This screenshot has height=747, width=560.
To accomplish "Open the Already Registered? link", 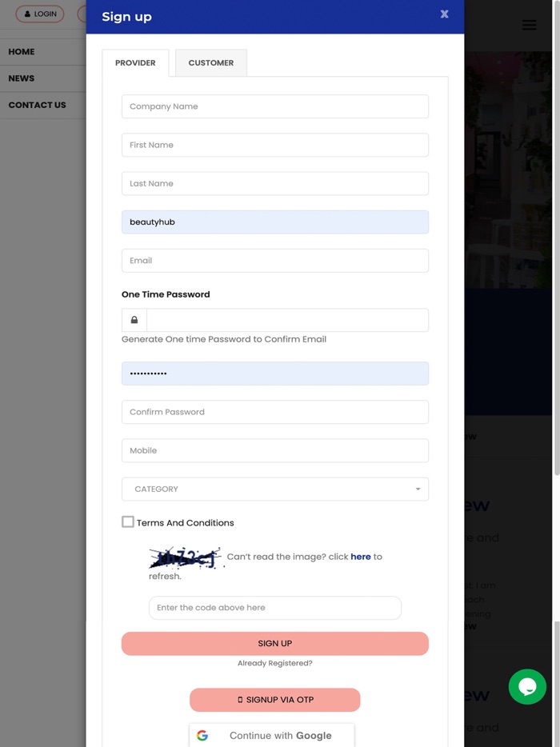I will tap(275, 663).
